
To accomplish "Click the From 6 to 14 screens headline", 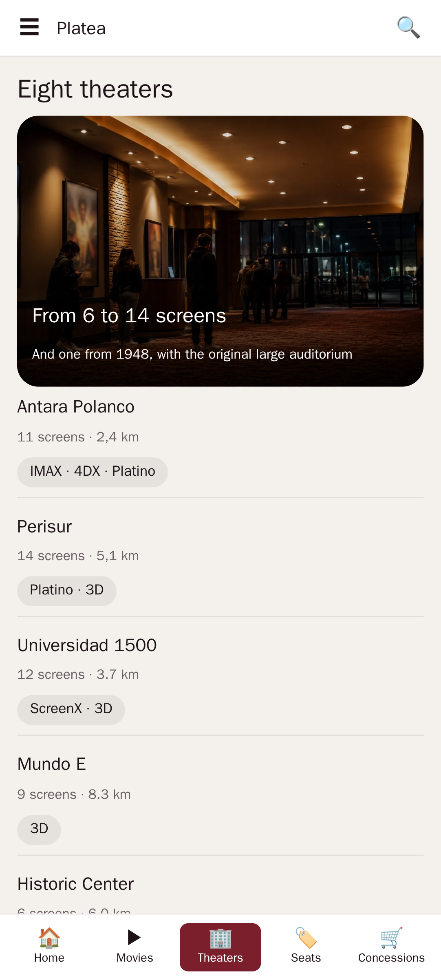I will pos(129,316).
